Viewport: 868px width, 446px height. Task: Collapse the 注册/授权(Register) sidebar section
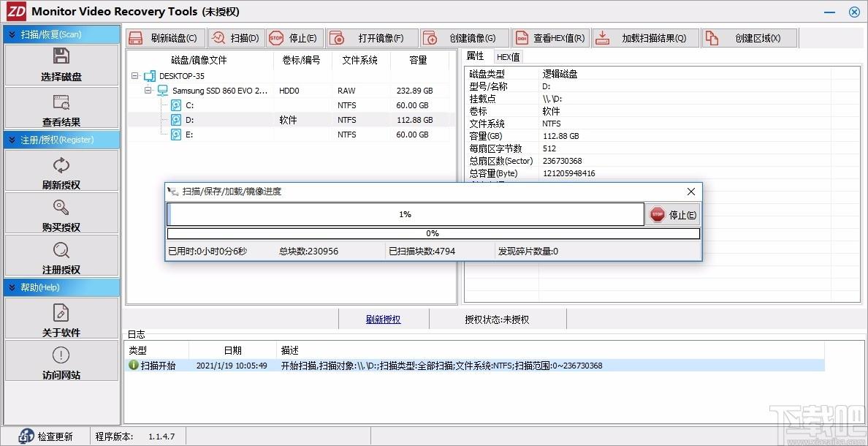tap(12, 140)
